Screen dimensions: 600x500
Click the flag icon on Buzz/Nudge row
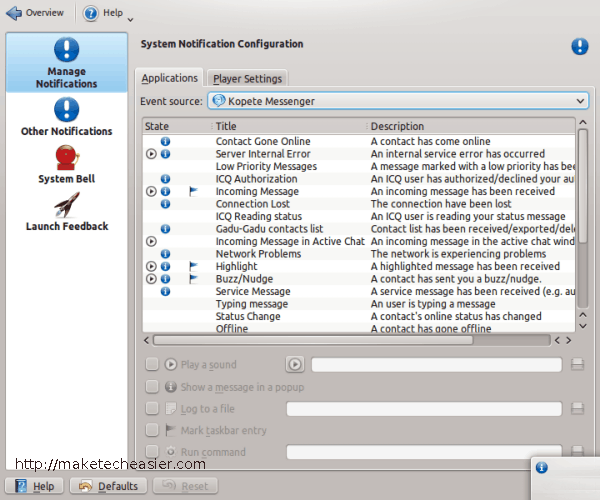pos(194,279)
